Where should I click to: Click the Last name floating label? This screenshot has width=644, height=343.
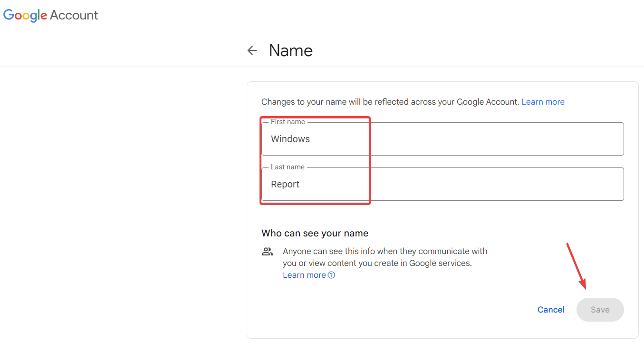(x=287, y=167)
